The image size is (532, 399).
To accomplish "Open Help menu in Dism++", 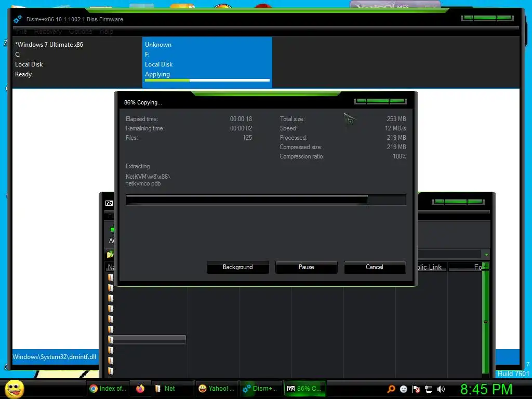I will pyautogui.click(x=106, y=32).
